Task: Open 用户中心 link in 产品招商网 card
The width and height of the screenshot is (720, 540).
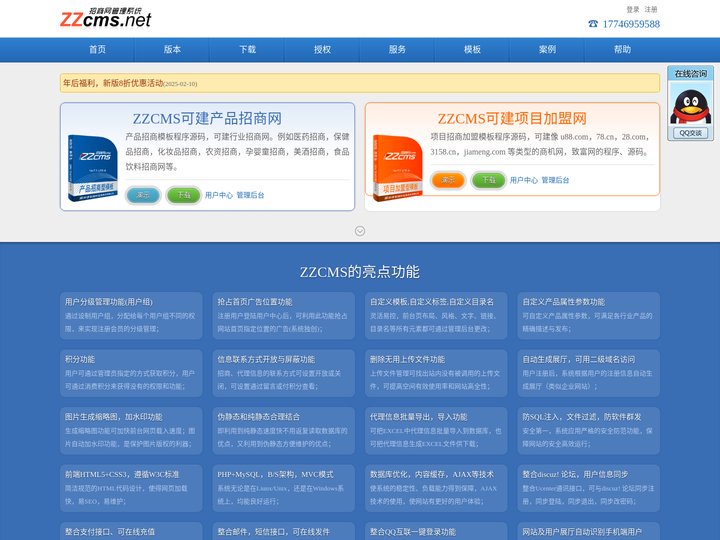Action: 219,195
